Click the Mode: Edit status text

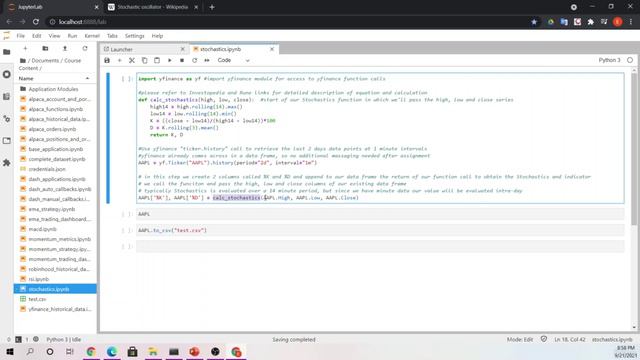click(x=520, y=340)
